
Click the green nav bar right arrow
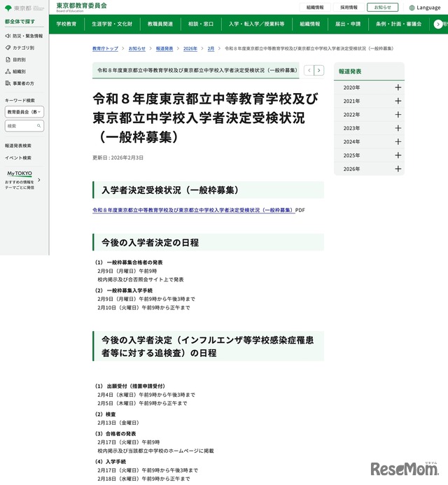[437, 24]
